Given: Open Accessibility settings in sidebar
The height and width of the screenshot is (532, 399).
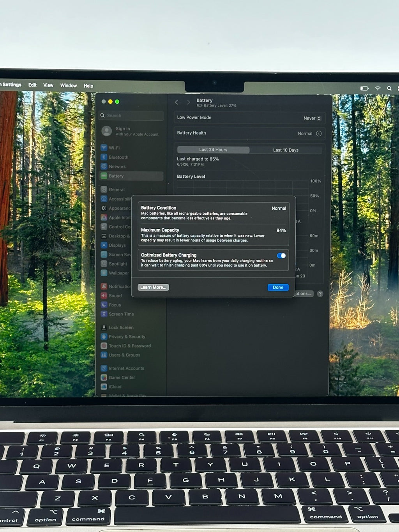Looking at the screenshot, I should coord(116,199).
